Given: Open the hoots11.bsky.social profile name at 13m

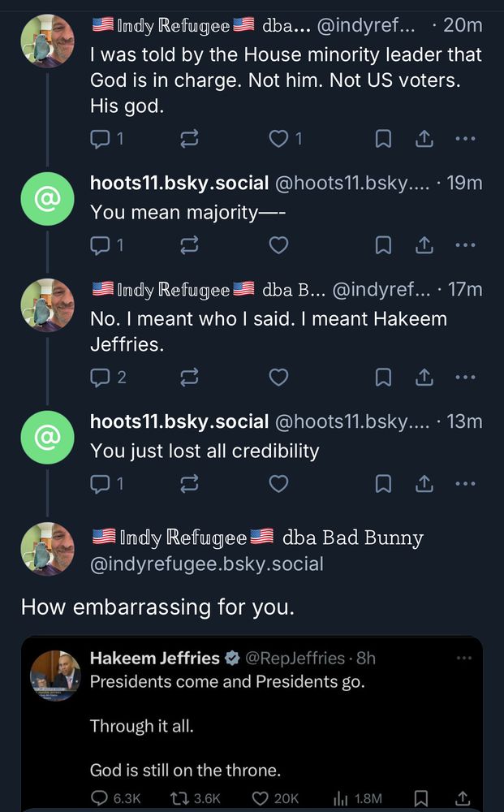Looking at the screenshot, I should pos(179,421).
